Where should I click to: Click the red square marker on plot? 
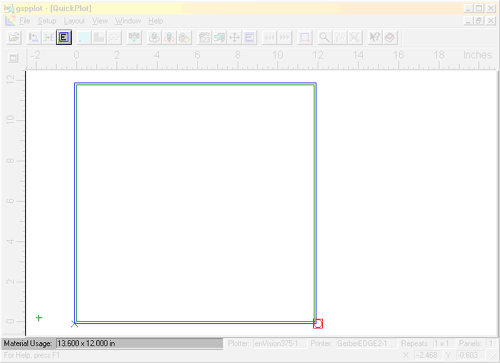[x=318, y=324]
